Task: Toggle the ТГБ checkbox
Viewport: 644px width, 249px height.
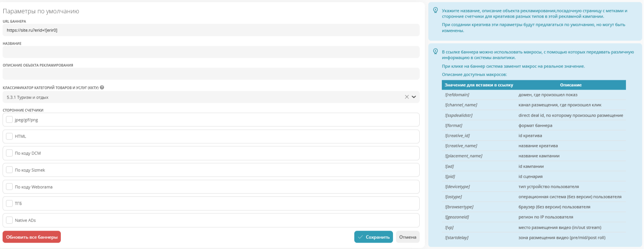Action: point(9,203)
